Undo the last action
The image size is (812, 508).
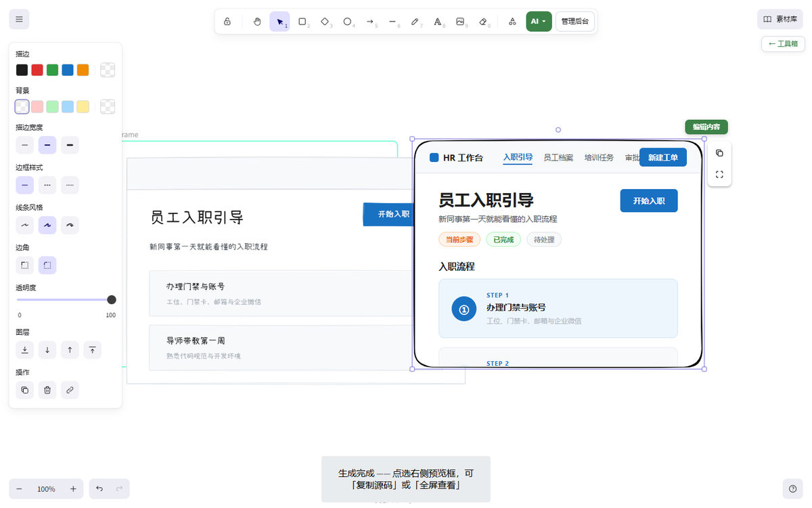(x=99, y=489)
